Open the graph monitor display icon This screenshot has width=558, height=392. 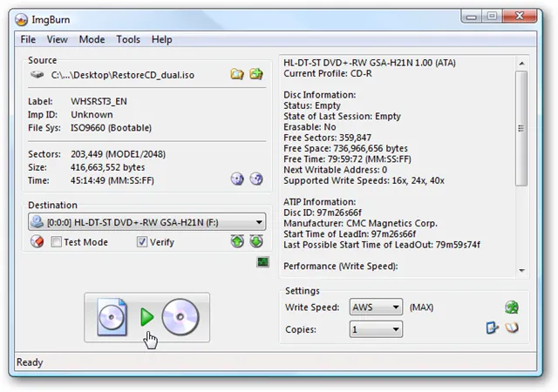click(x=262, y=261)
